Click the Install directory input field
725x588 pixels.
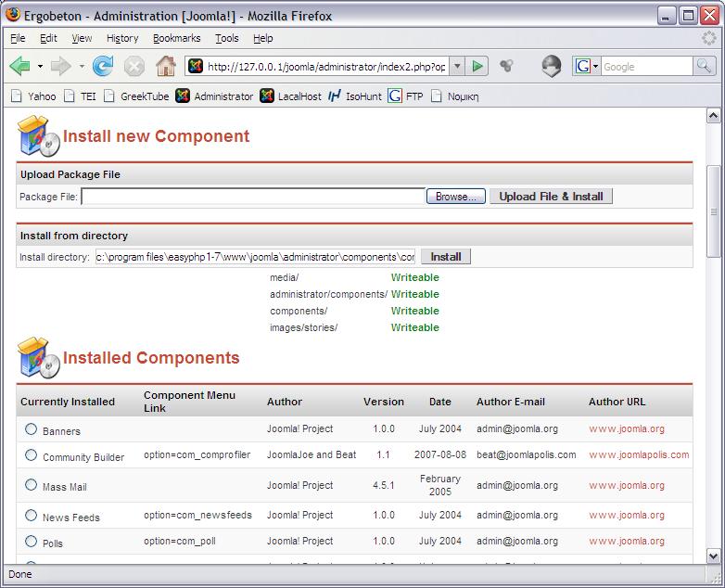[255, 257]
